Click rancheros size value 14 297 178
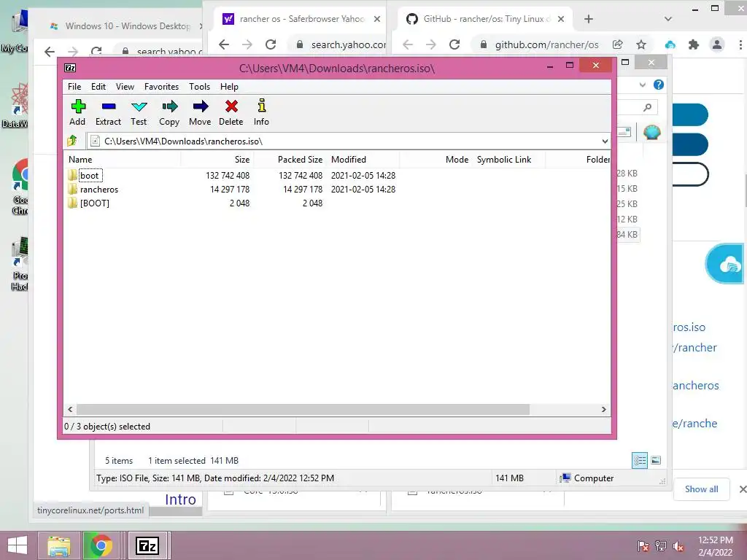747x560 pixels. click(230, 189)
